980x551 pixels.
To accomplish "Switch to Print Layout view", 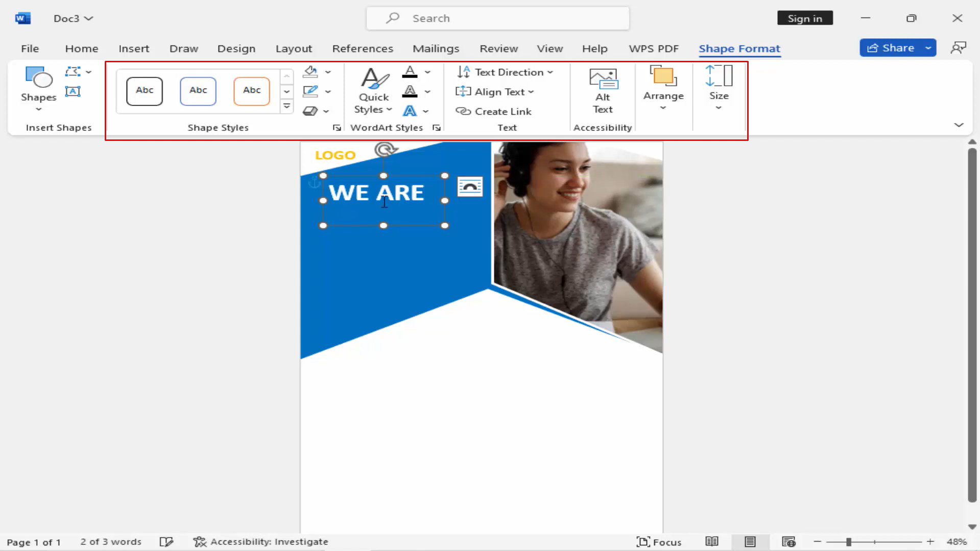I will coord(749,541).
